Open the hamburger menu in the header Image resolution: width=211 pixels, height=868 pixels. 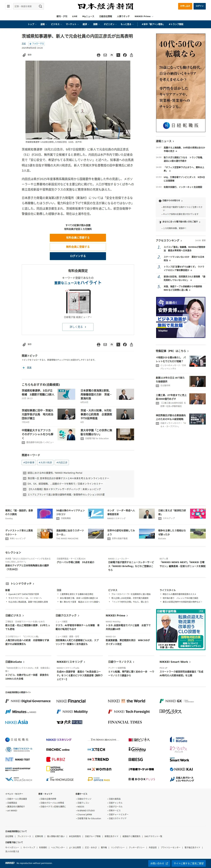8,6
